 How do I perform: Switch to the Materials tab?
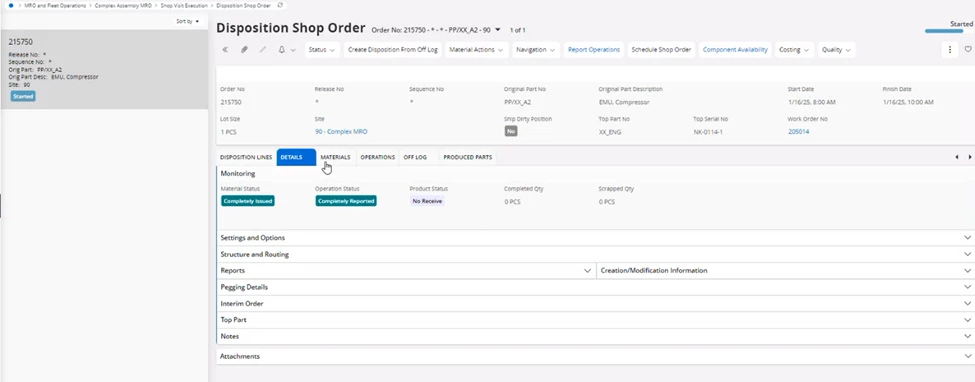point(335,157)
